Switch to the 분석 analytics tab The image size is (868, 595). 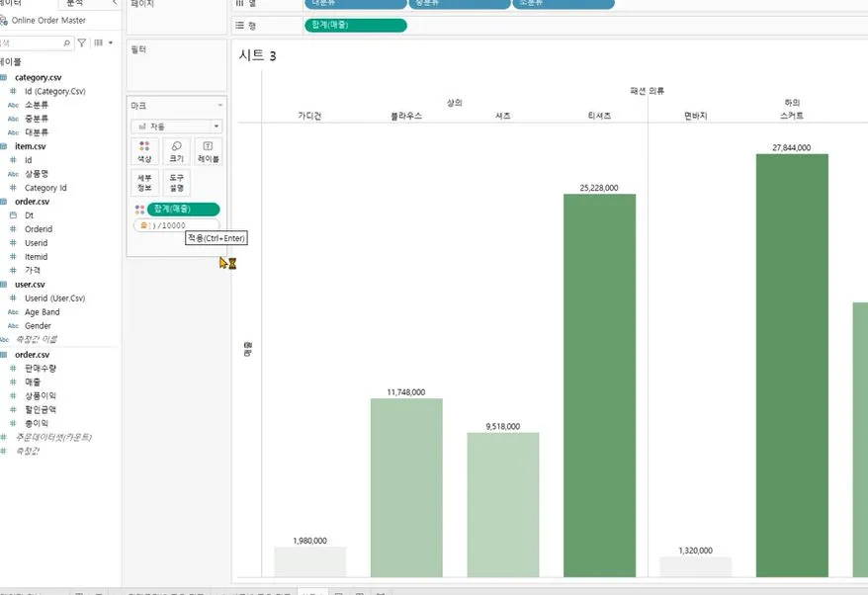pos(75,3)
